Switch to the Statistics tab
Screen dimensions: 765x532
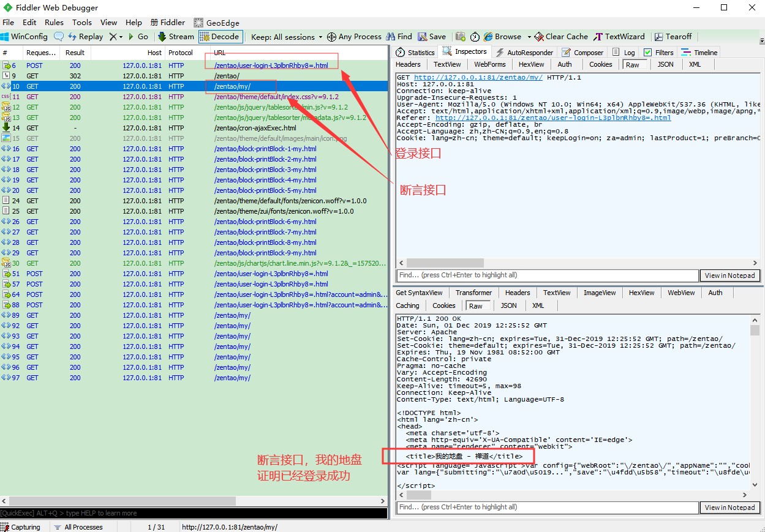point(415,53)
